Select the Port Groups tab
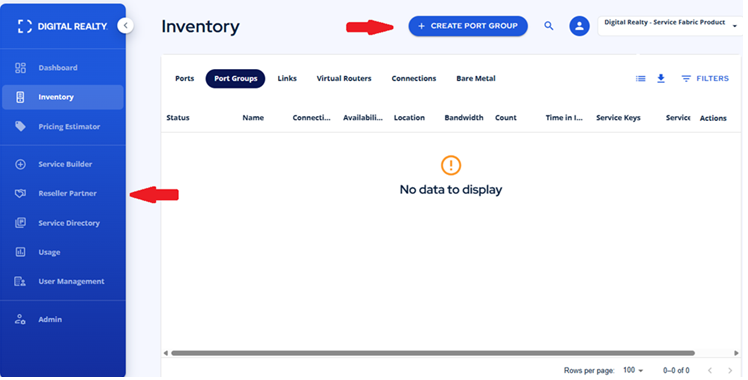This screenshot has height=380, width=748. coord(235,79)
